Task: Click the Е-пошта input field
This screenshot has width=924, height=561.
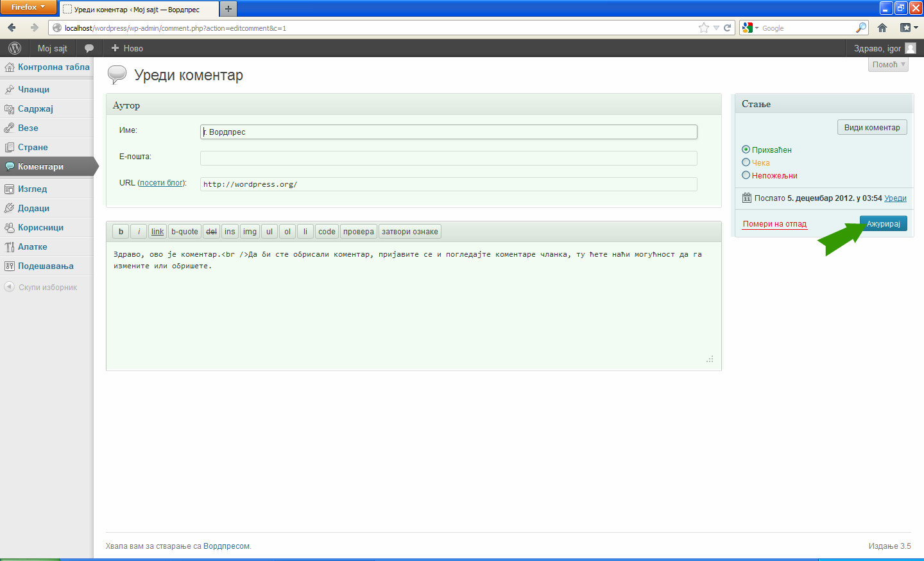Action: click(x=449, y=158)
